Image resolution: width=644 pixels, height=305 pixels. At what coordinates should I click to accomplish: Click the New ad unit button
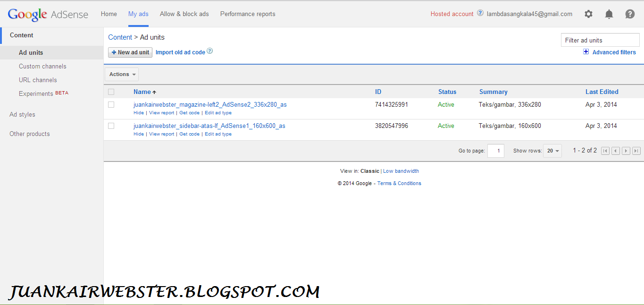click(130, 52)
